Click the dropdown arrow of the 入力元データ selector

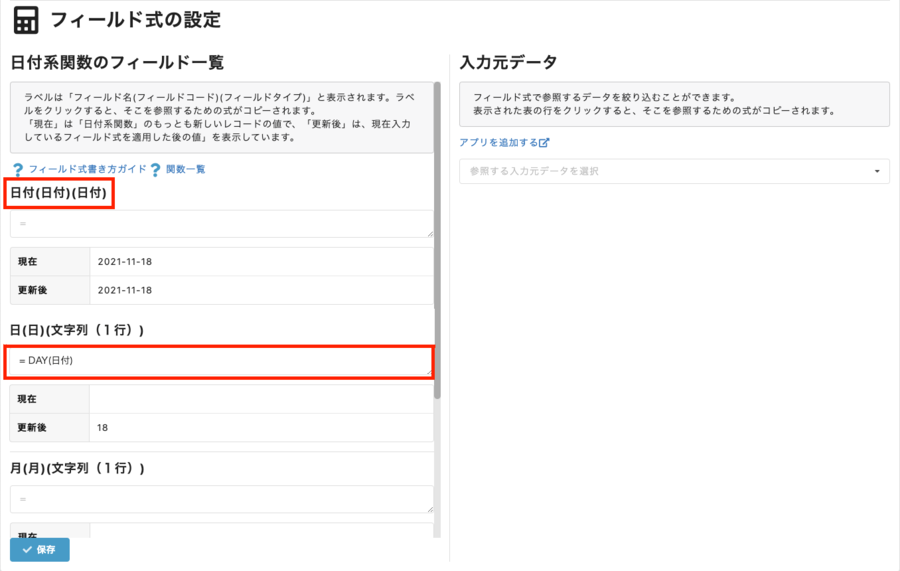pos(877,171)
